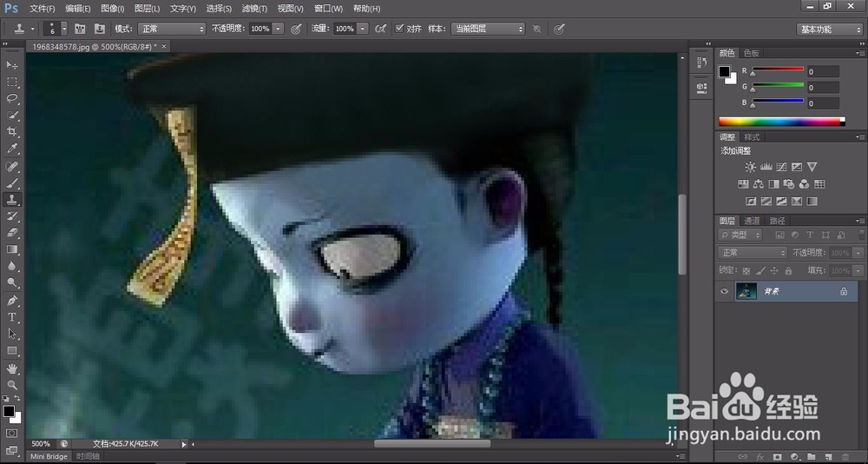Toggle lock transparent pixels
This screenshot has width=868, height=464.
pyautogui.click(x=746, y=270)
